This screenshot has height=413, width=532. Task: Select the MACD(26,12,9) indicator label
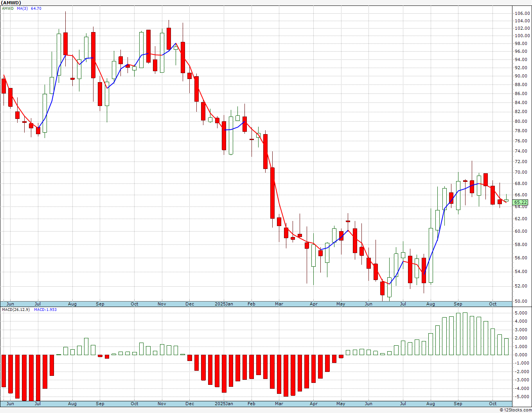[x=16, y=310]
